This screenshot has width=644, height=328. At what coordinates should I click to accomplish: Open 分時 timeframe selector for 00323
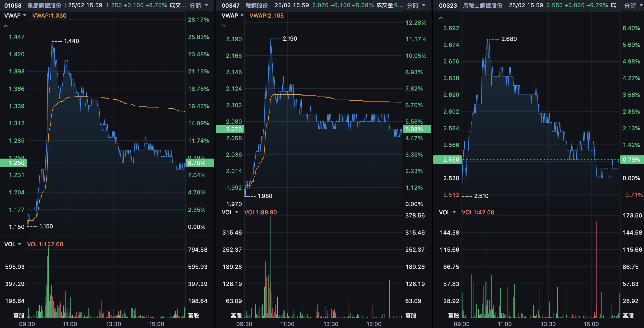pyautogui.click(x=633, y=5)
